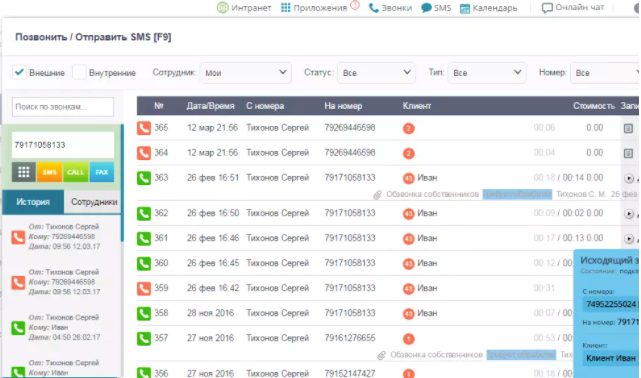This screenshot has height=378, width=641.
Task: Open the Статус dropdown
Action: (x=376, y=73)
